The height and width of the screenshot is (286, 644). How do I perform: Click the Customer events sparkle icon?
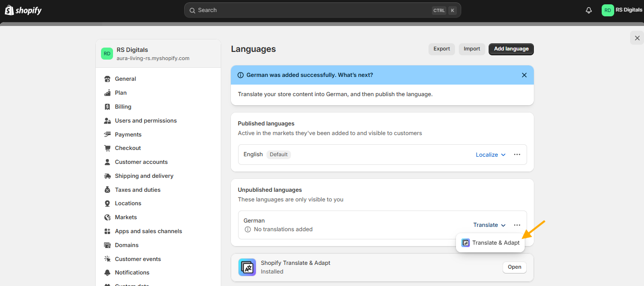(107, 259)
